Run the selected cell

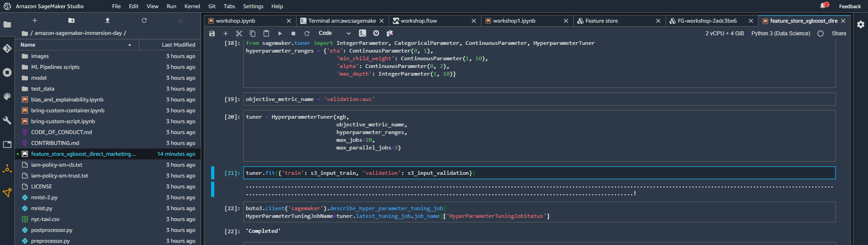click(x=280, y=34)
